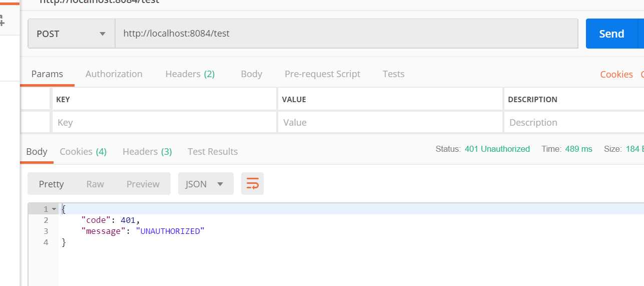This screenshot has height=286, width=644.
Task: Open the request Headers (2) tab
Action: [x=190, y=74]
